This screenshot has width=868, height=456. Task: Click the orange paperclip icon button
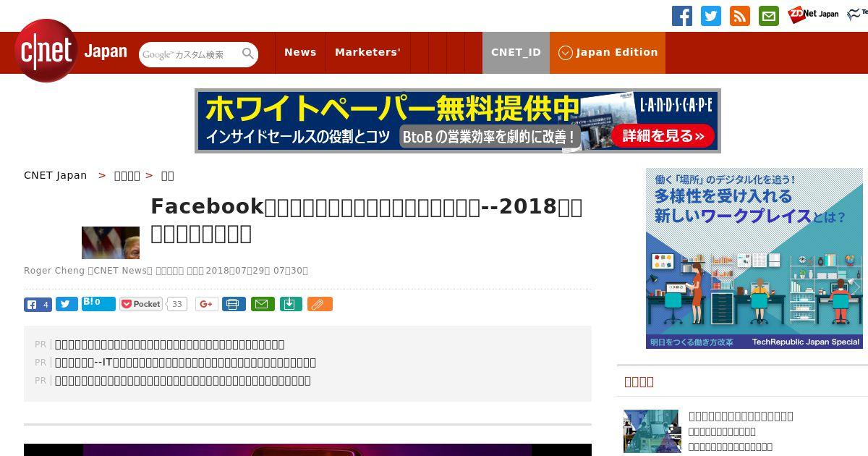tap(320, 304)
